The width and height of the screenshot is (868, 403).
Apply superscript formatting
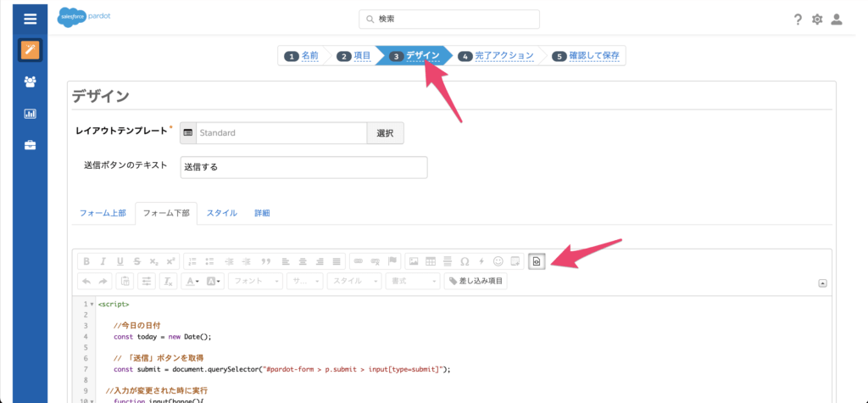click(170, 261)
